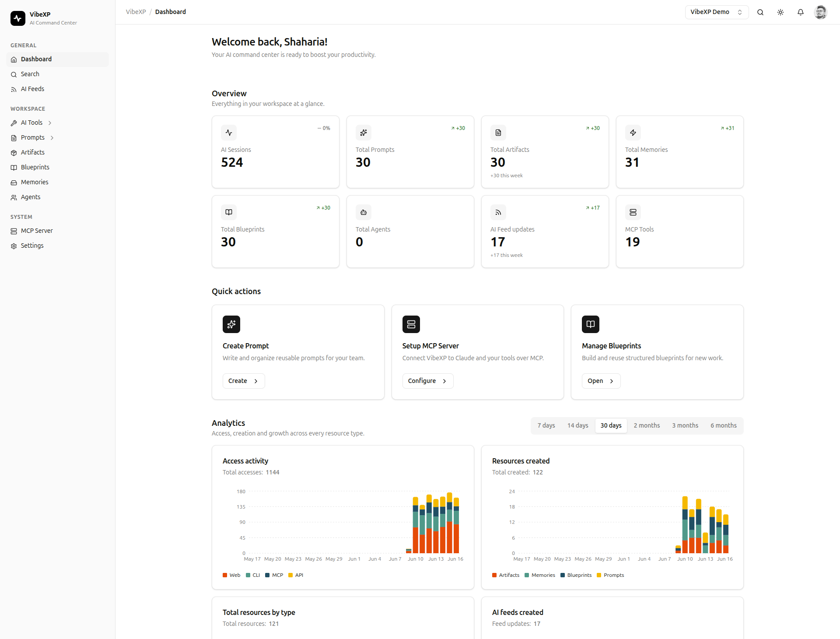Click the Artifacts cube icon in the sidebar
The image size is (840, 639).
tap(14, 153)
